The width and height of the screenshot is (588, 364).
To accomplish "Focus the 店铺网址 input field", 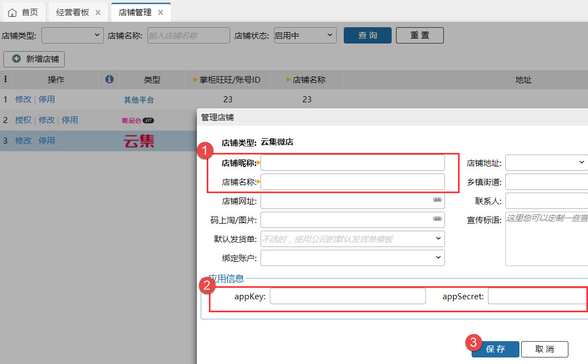I will click(352, 201).
